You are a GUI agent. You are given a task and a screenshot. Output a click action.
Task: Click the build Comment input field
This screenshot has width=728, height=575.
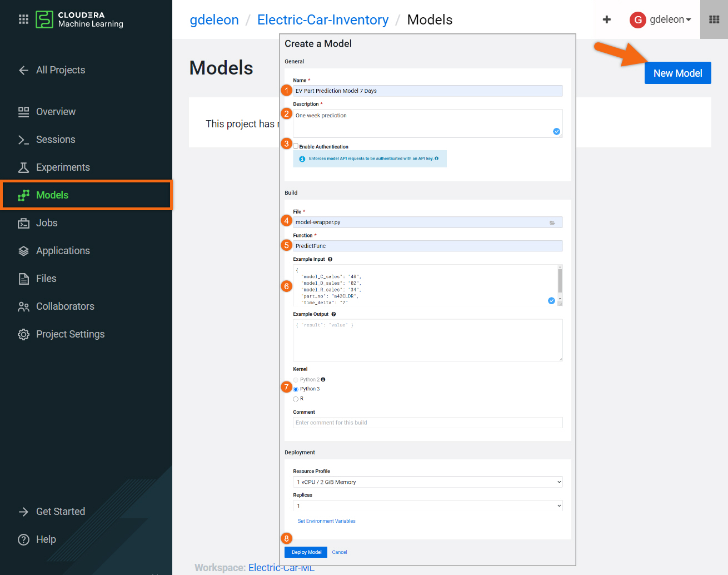click(427, 423)
